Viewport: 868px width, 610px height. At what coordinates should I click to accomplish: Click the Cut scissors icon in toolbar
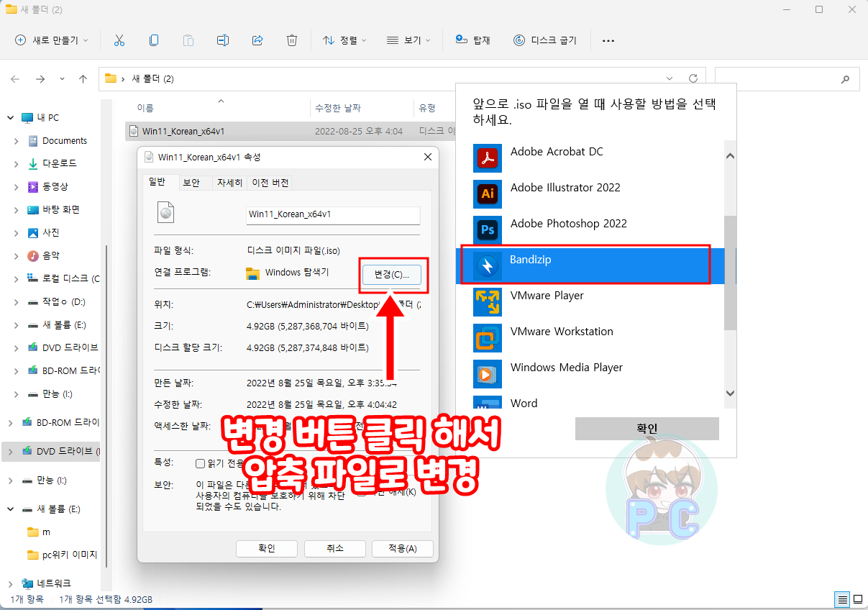click(x=119, y=40)
